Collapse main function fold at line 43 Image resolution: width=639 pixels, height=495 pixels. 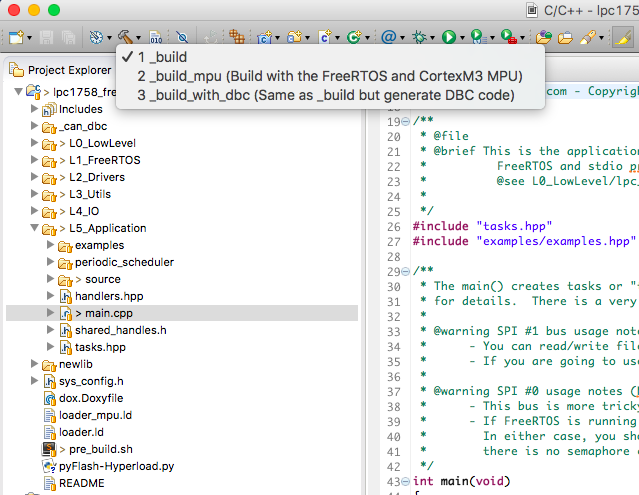[405, 482]
